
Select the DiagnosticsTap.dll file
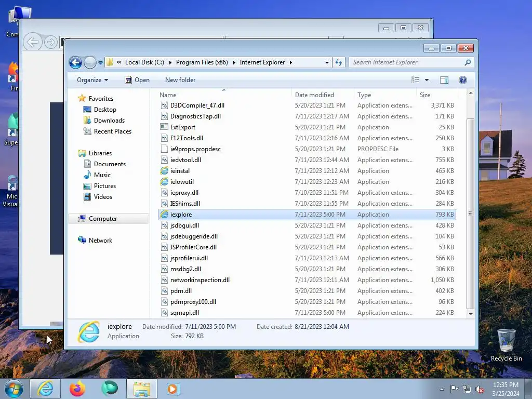pyautogui.click(x=195, y=116)
